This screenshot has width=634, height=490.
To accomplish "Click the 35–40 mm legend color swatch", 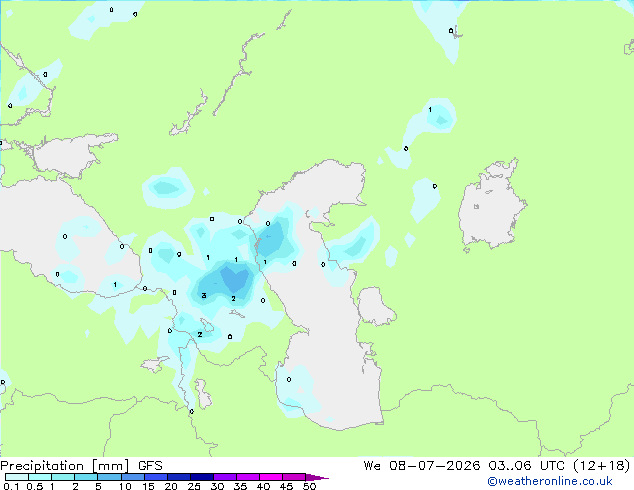I will (247, 477).
